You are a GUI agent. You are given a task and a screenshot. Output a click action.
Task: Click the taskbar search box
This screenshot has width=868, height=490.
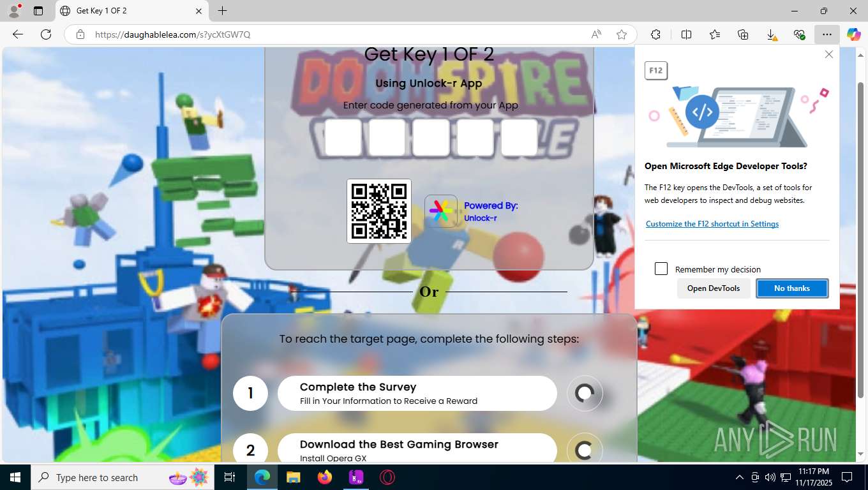tap(123, 477)
